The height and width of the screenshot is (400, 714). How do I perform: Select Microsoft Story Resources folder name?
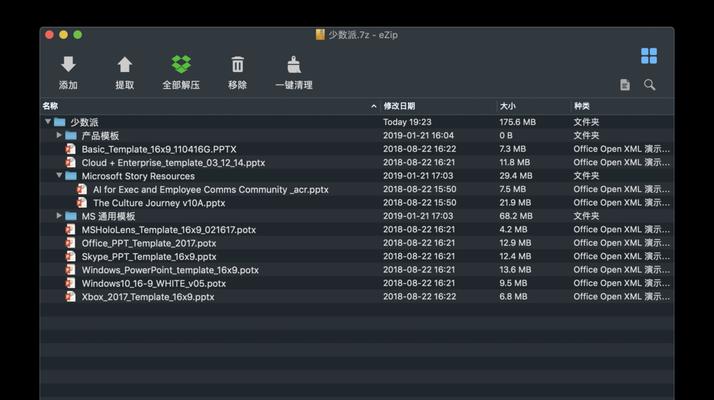pyautogui.click(x=138, y=176)
